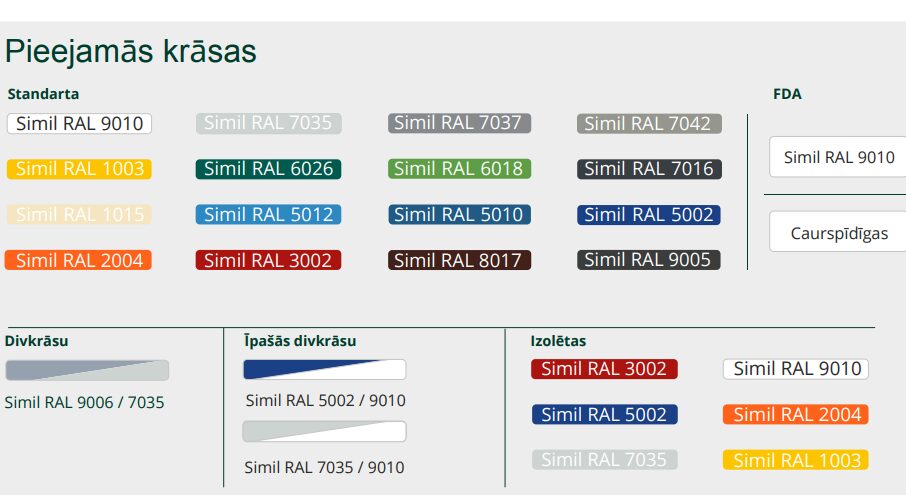Select the black Simil RAL 9005 swatch

(x=648, y=260)
